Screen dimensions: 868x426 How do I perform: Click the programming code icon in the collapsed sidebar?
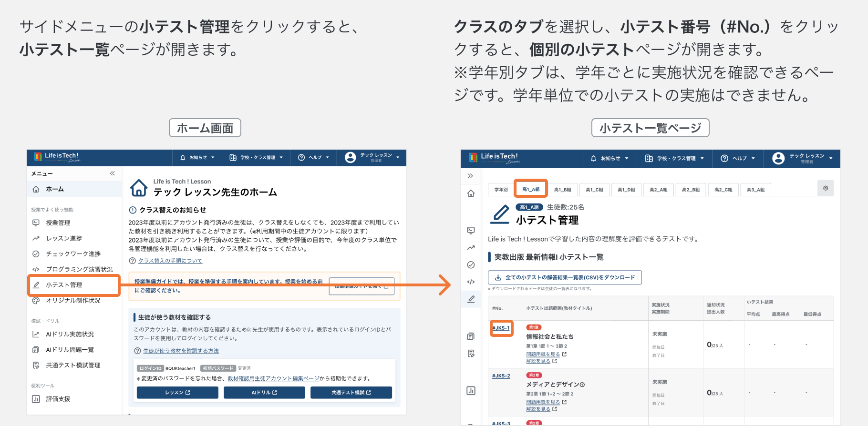coord(471,282)
